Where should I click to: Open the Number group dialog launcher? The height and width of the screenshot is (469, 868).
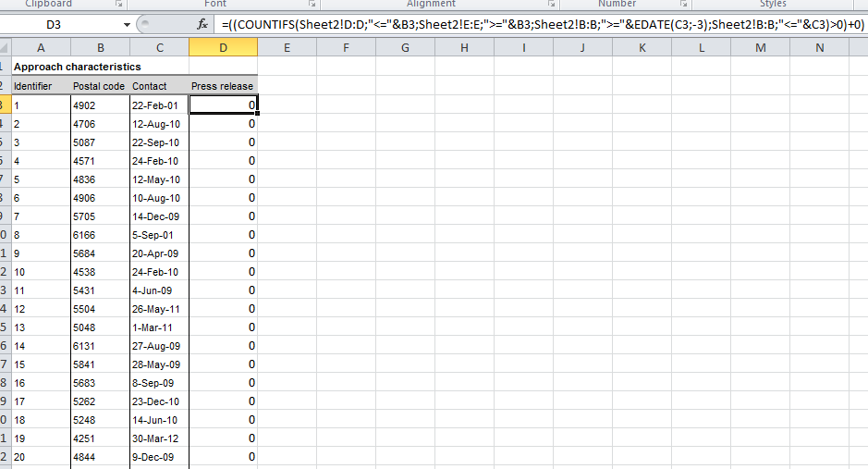pos(684,4)
